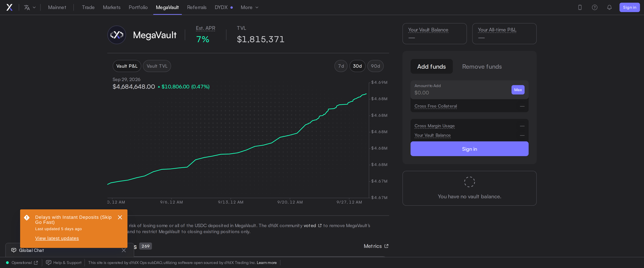Click the large Sign in button
644x268 pixels.
point(470,149)
